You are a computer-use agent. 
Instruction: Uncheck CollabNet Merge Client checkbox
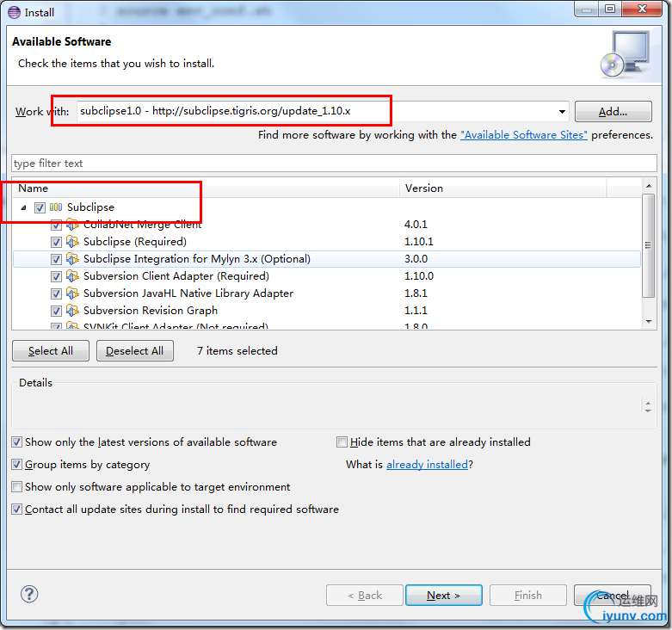(x=56, y=225)
